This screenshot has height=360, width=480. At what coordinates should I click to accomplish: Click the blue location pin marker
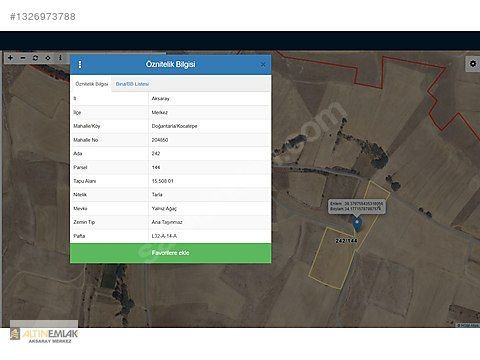point(357,224)
